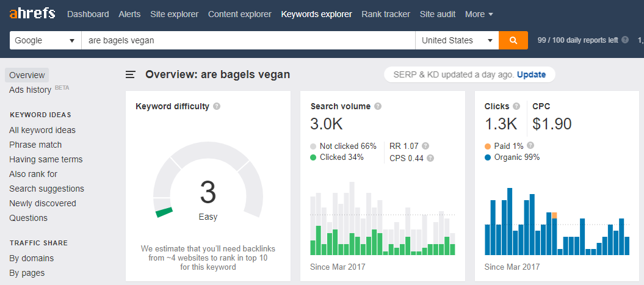Click the CPS 0.44 help icon

click(x=430, y=158)
